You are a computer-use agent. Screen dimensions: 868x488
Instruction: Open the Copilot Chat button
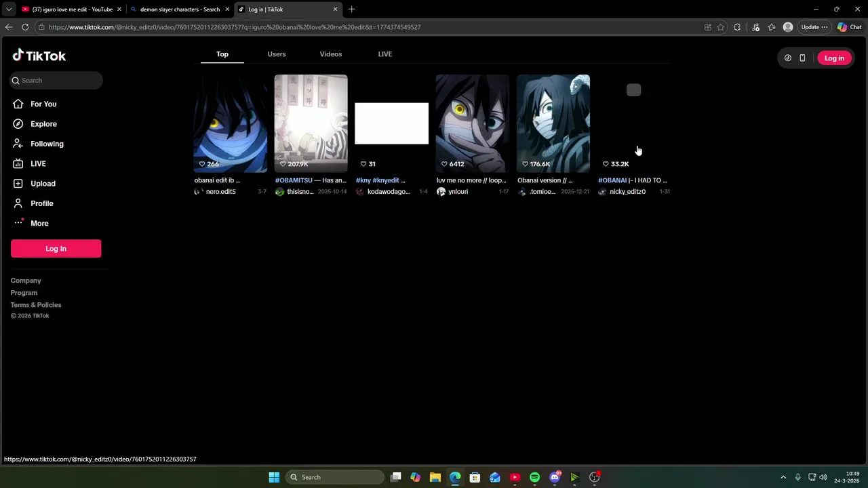849,27
